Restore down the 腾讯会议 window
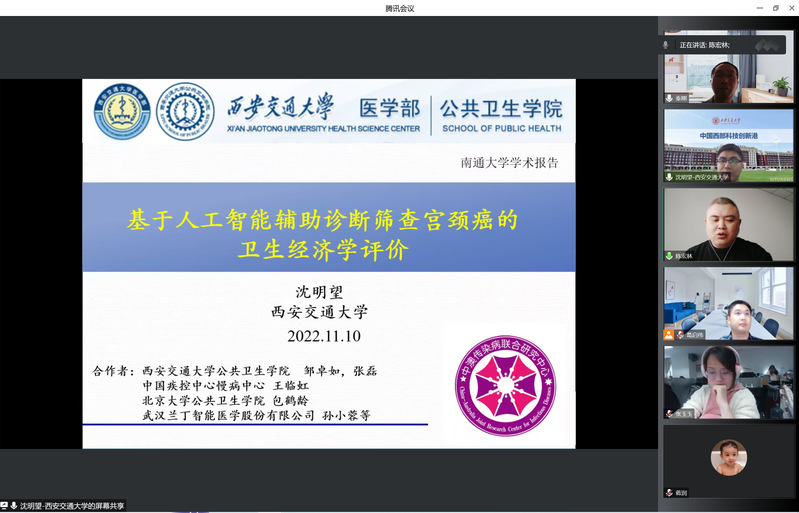The image size is (799, 513). pos(776,8)
